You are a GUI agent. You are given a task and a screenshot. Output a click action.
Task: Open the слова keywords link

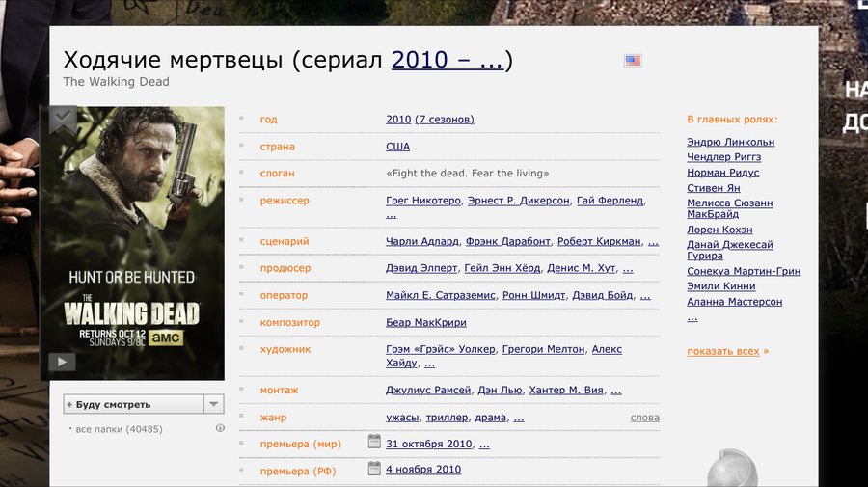pyautogui.click(x=645, y=418)
